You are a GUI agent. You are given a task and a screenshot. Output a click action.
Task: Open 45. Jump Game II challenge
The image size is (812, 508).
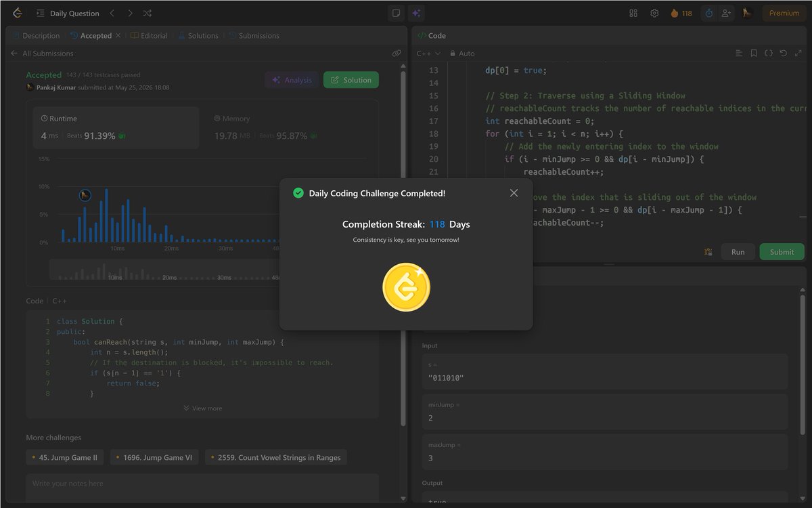pyautogui.click(x=65, y=458)
